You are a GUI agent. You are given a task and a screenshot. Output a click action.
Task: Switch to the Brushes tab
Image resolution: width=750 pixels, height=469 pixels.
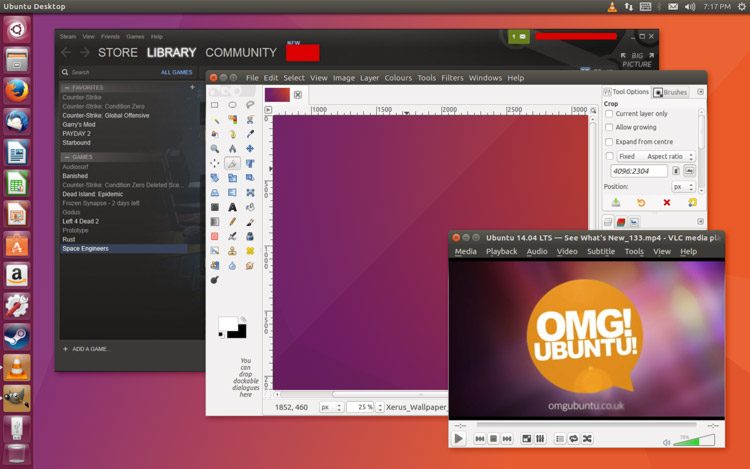click(671, 92)
